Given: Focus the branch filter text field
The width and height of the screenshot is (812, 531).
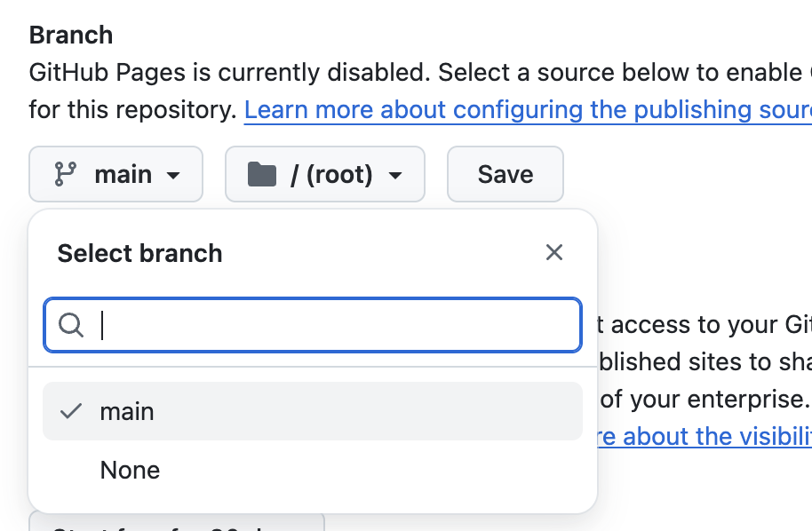Looking at the screenshot, I should click(338, 326).
